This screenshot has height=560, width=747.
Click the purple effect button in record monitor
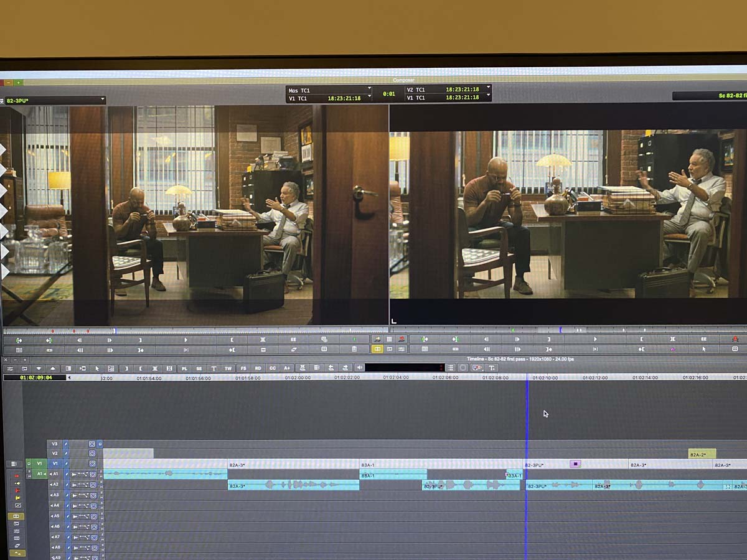coord(672,350)
